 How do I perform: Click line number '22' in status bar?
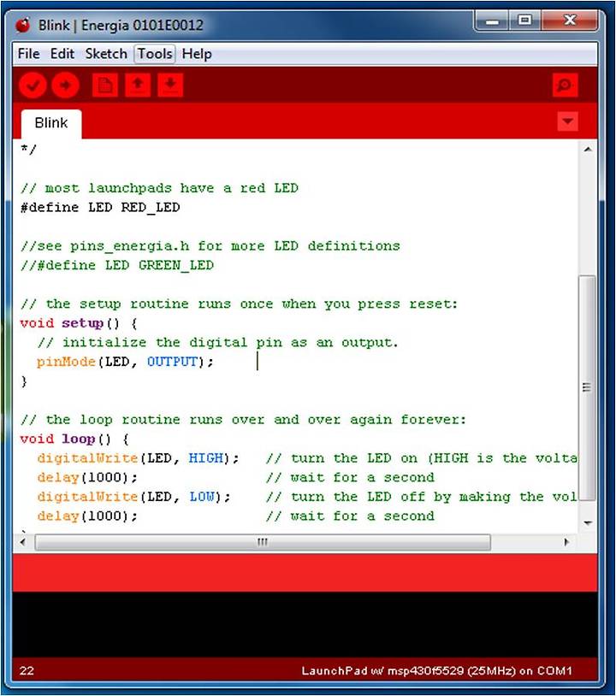click(x=27, y=670)
